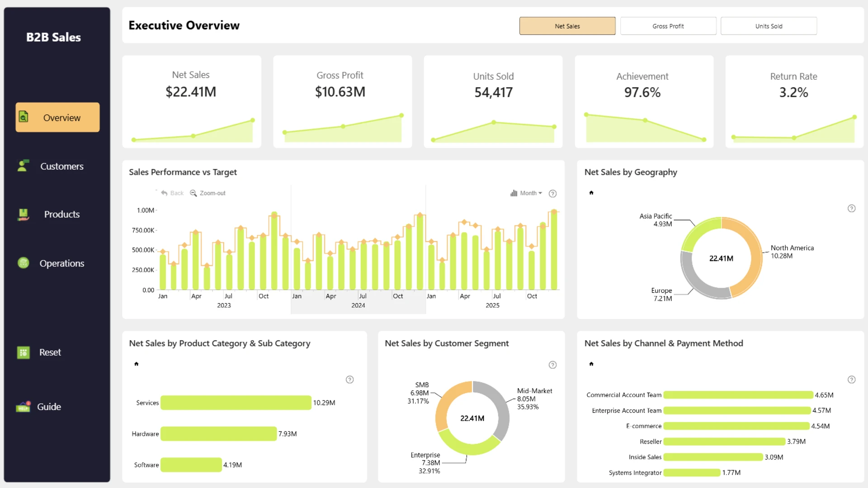The image size is (868, 488).
Task: Open help icon on Sales Performance chart
Action: coord(552,193)
